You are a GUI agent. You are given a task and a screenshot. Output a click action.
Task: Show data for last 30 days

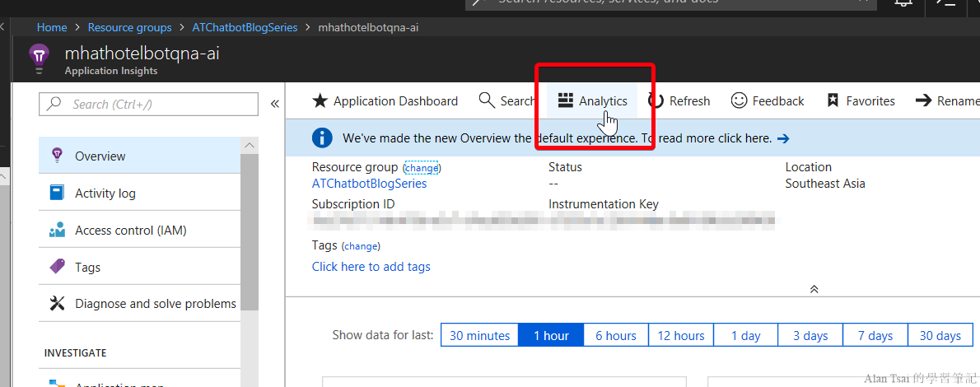coord(940,336)
